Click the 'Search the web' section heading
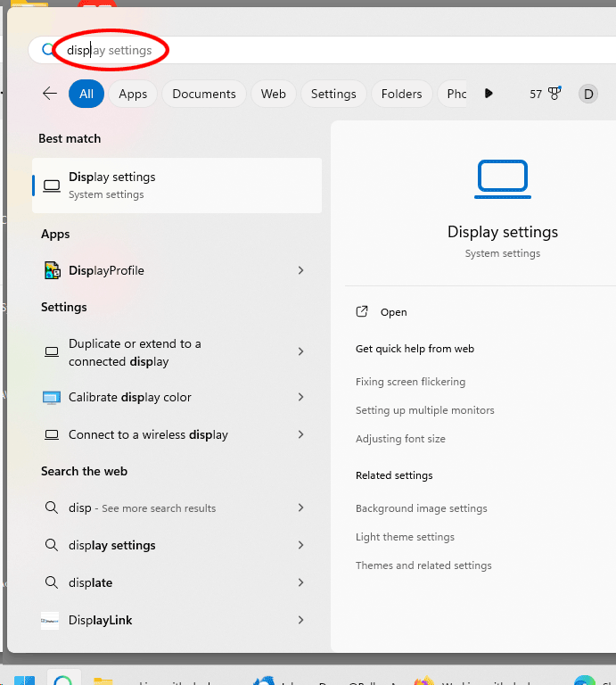The width and height of the screenshot is (616, 685). pyautogui.click(x=85, y=471)
